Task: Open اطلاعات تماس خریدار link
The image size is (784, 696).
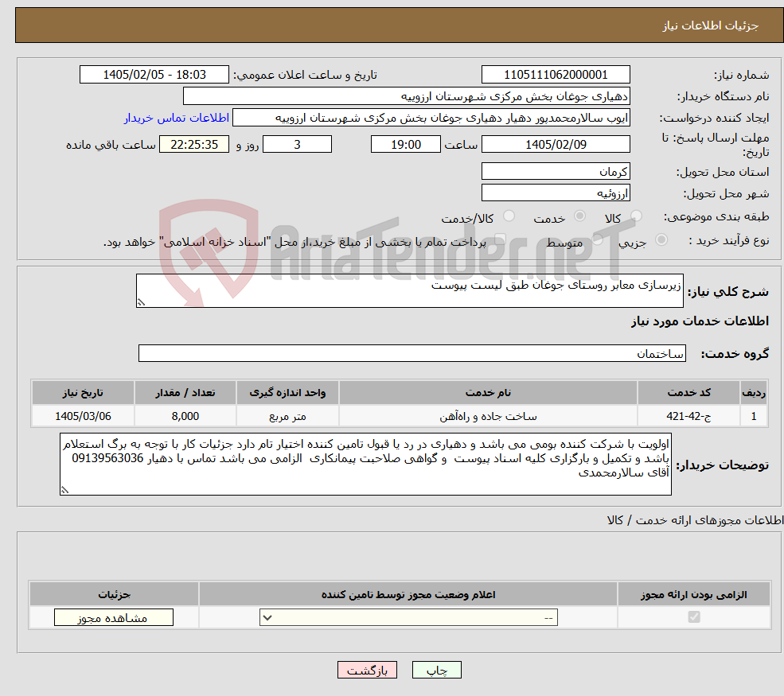Action: [x=177, y=118]
